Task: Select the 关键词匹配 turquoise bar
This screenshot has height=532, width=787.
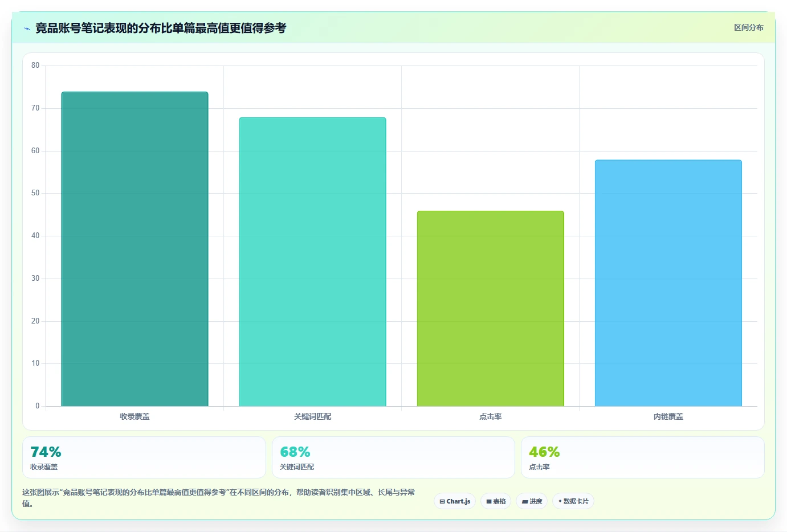Action: [312, 262]
